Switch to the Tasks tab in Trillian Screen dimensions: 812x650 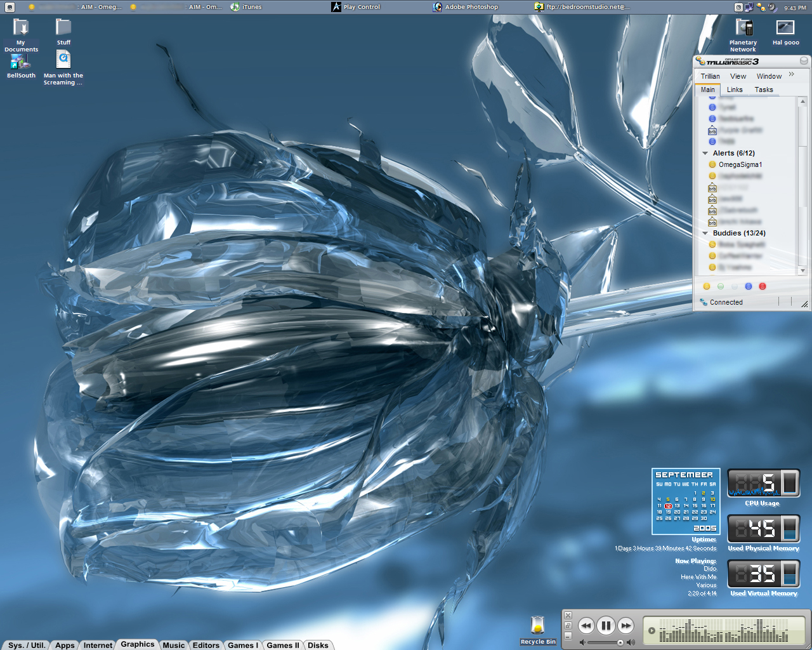tap(764, 90)
